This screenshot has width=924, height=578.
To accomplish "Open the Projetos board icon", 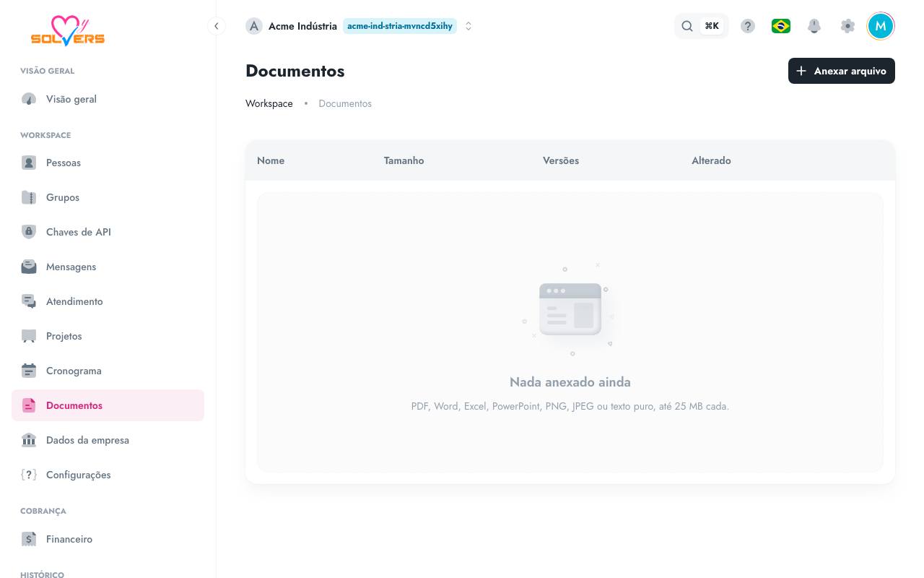I will [x=29, y=336].
